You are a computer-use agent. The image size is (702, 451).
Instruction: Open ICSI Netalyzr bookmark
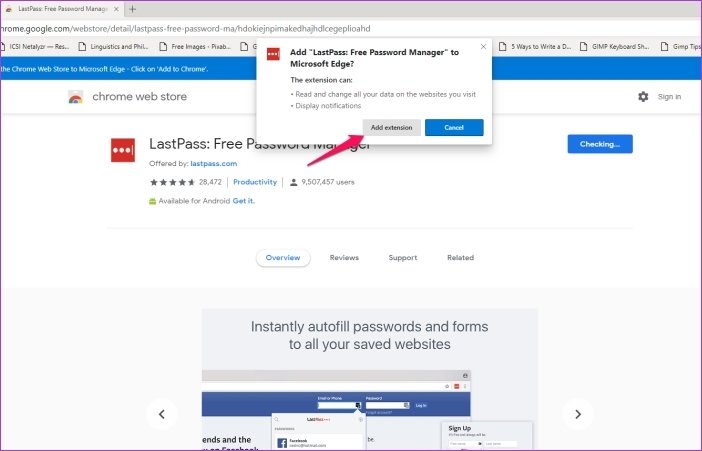[x=35, y=47]
